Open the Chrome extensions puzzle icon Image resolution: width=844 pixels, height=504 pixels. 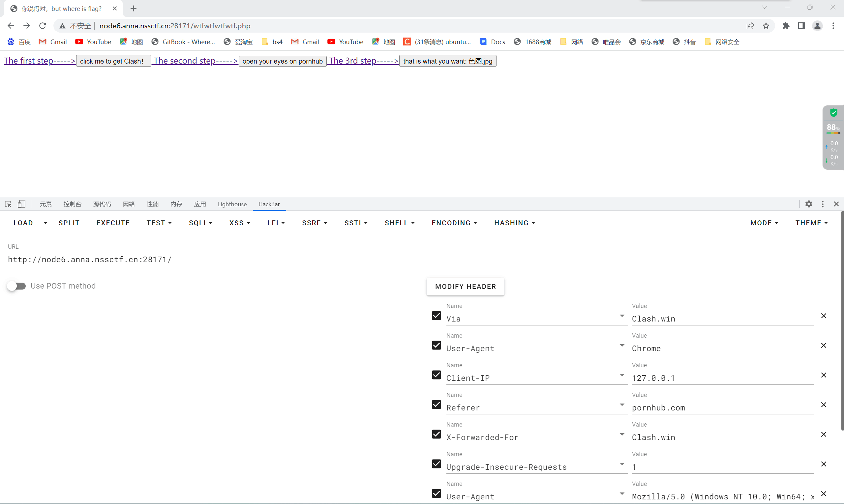[x=786, y=26]
